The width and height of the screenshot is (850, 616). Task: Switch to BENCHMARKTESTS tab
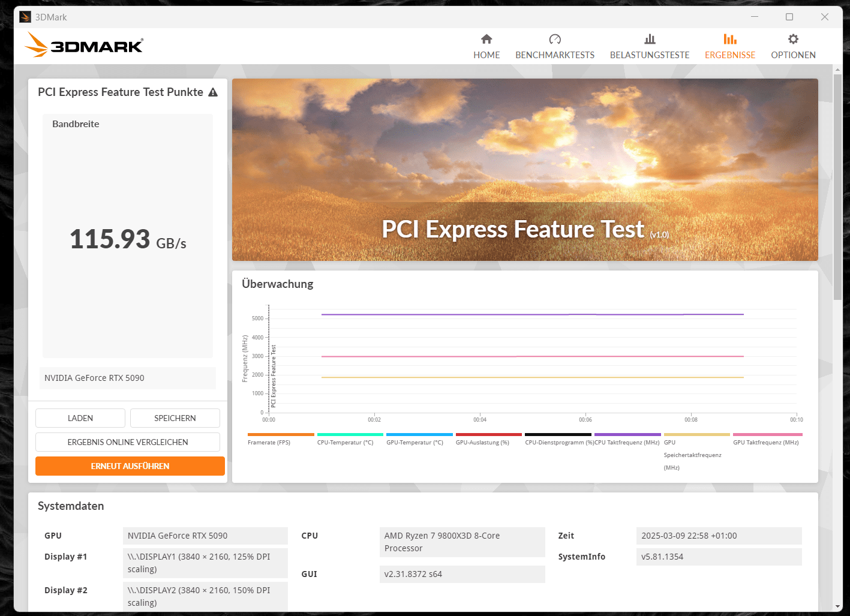pos(555,47)
